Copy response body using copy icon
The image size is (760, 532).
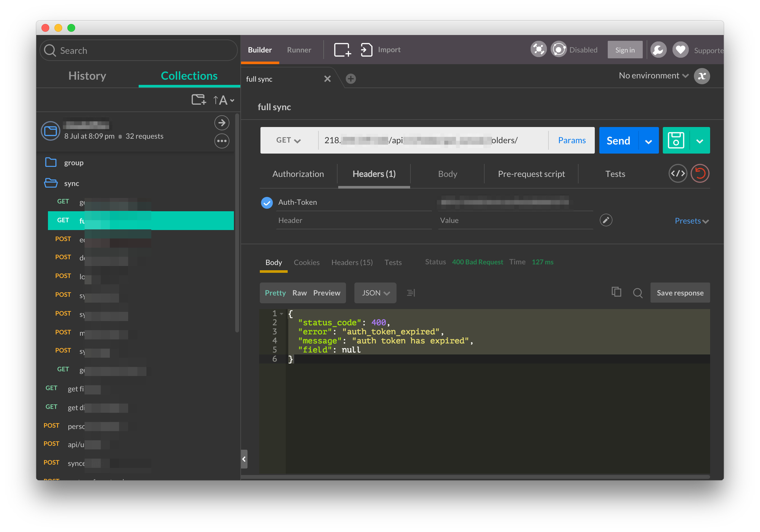pyautogui.click(x=616, y=292)
